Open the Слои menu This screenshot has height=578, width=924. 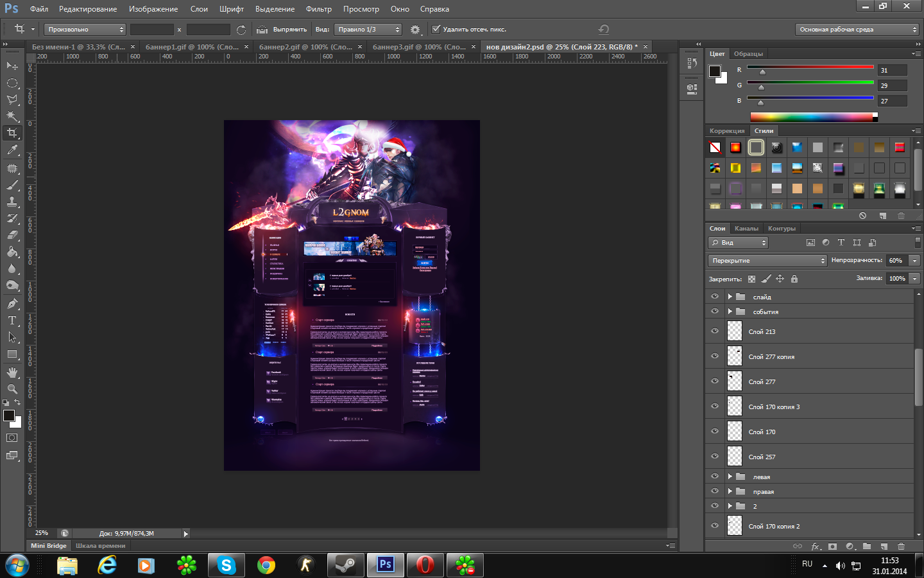(x=199, y=9)
